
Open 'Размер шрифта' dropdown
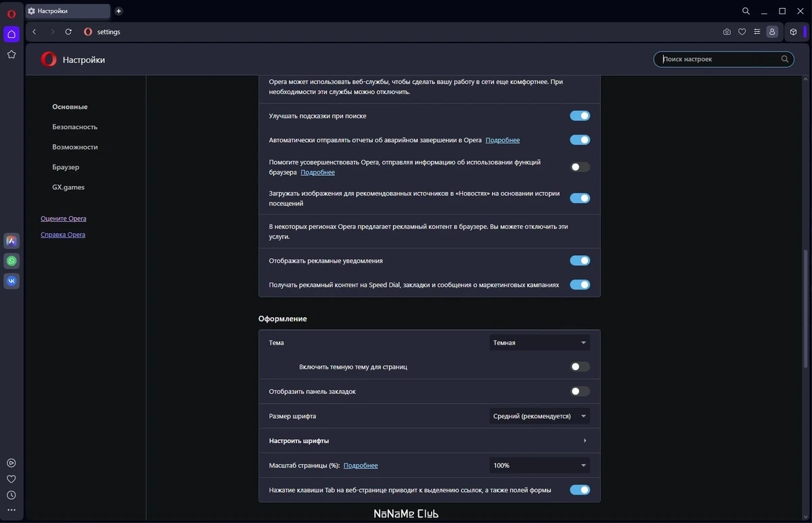(539, 416)
